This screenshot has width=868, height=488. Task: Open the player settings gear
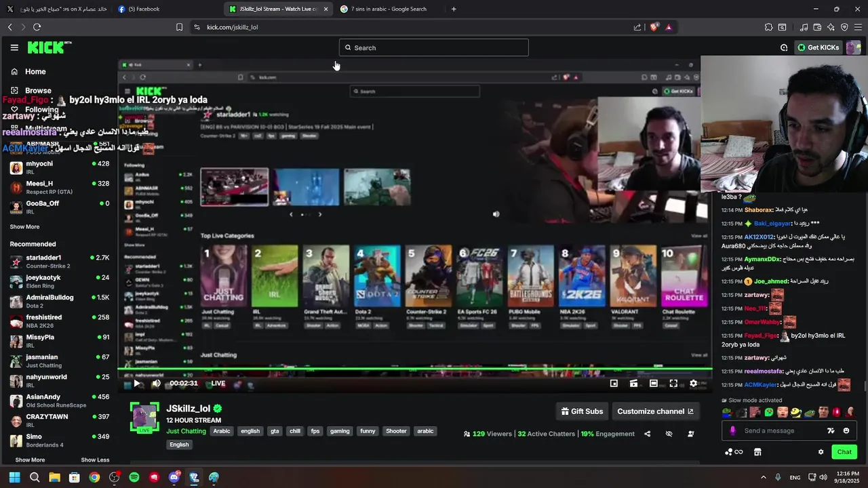pos(693,383)
